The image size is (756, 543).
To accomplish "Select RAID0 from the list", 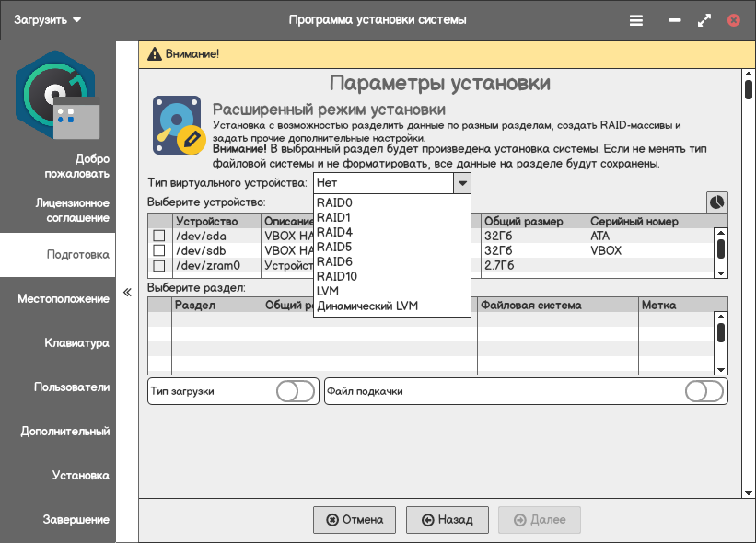I will (x=392, y=202).
